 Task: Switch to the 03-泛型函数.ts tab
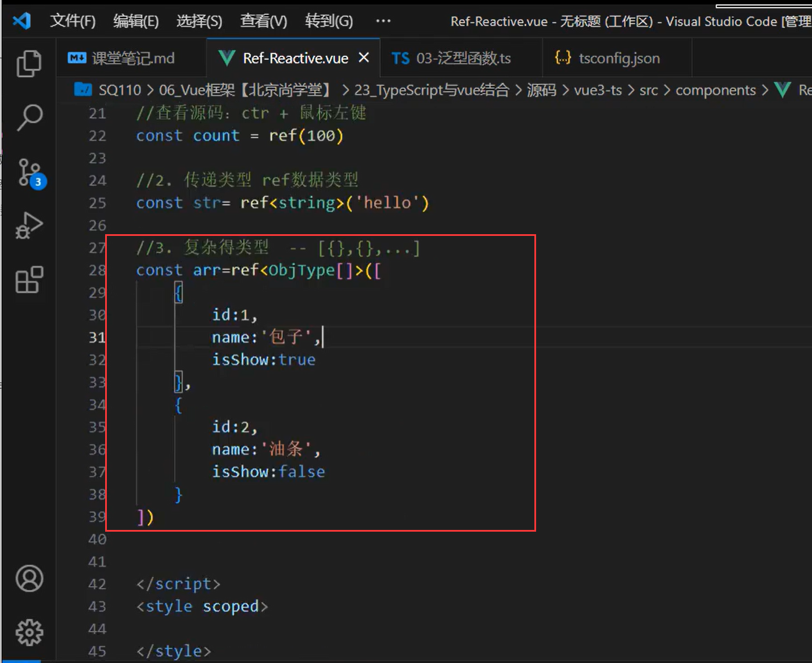[x=461, y=58]
